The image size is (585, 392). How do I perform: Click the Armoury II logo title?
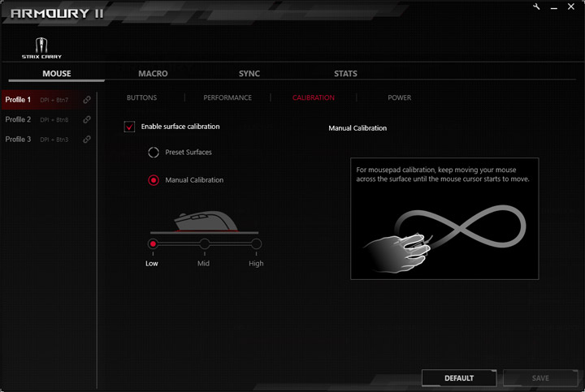click(57, 14)
